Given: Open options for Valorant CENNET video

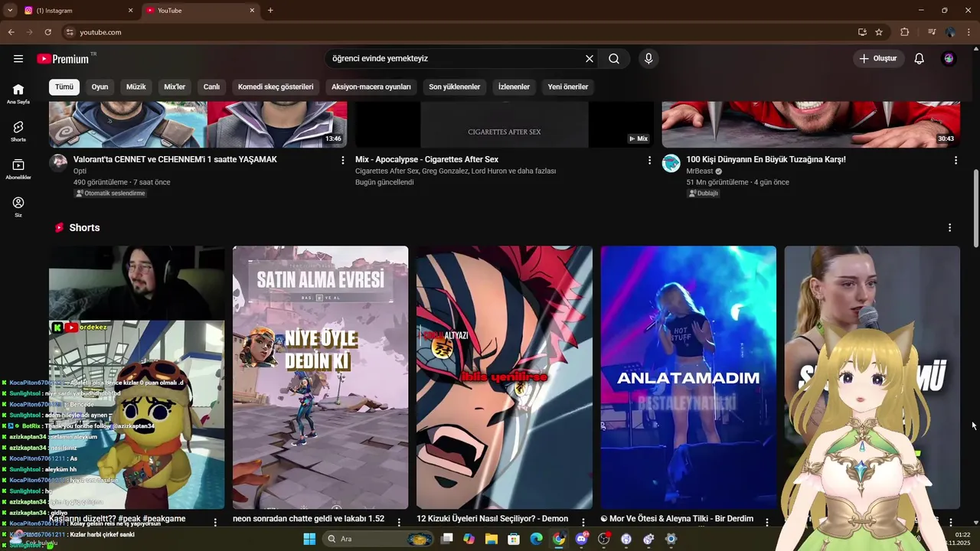Looking at the screenshot, I should 342,160.
